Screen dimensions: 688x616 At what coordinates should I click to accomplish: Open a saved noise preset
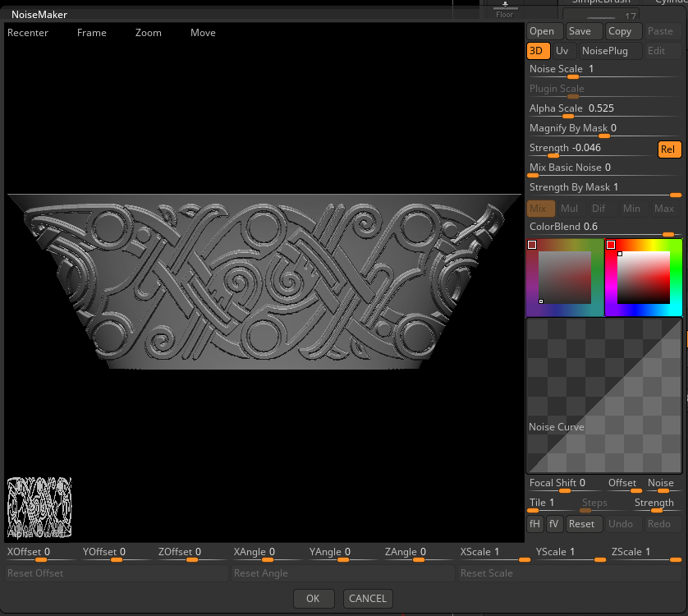click(544, 31)
